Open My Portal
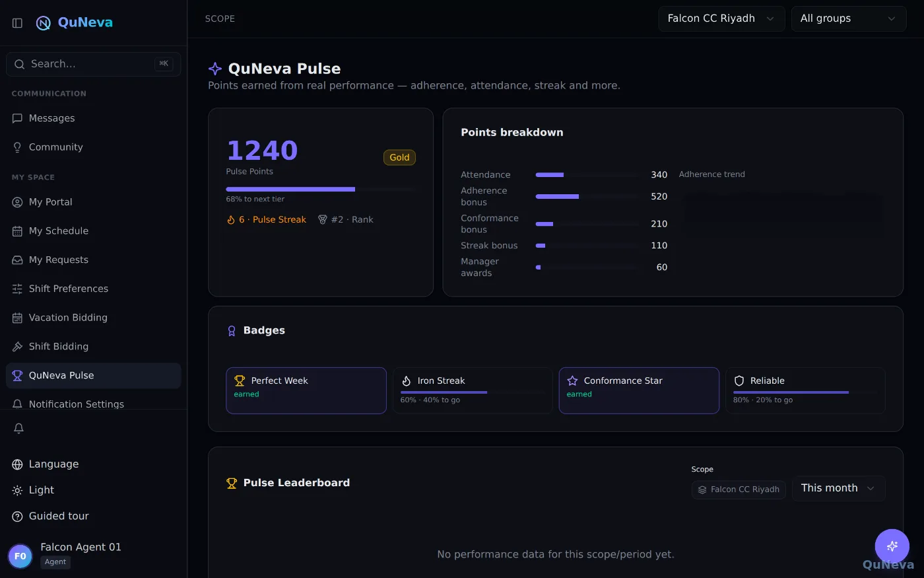924x578 pixels. click(x=93, y=202)
